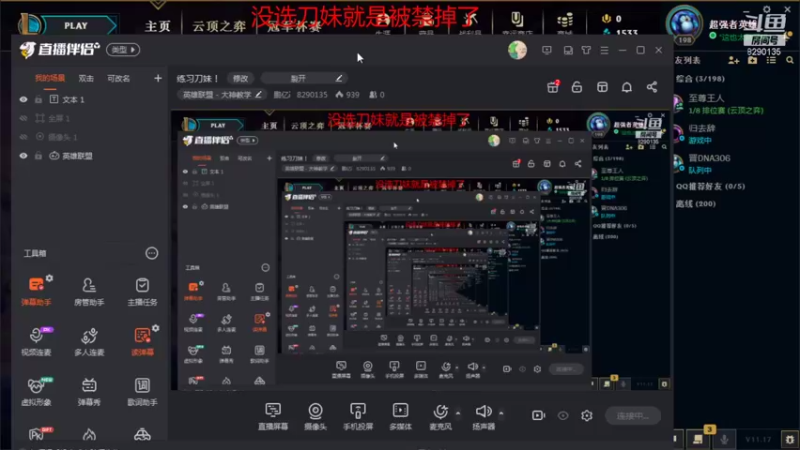Select the 英雄联盟 source row

coord(89,156)
